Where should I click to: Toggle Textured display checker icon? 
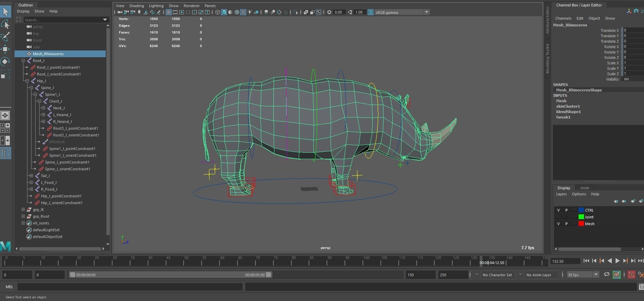(x=243, y=12)
